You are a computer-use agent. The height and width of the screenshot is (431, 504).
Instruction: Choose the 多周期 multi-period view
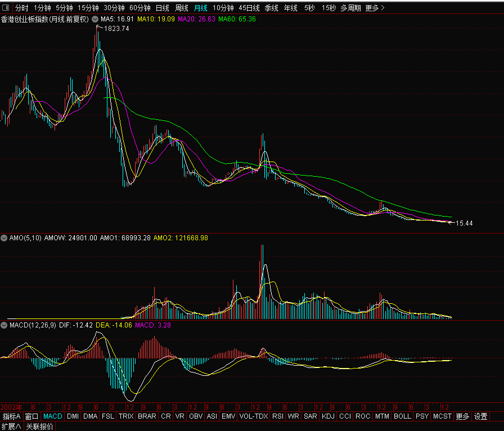(x=350, y=8)
